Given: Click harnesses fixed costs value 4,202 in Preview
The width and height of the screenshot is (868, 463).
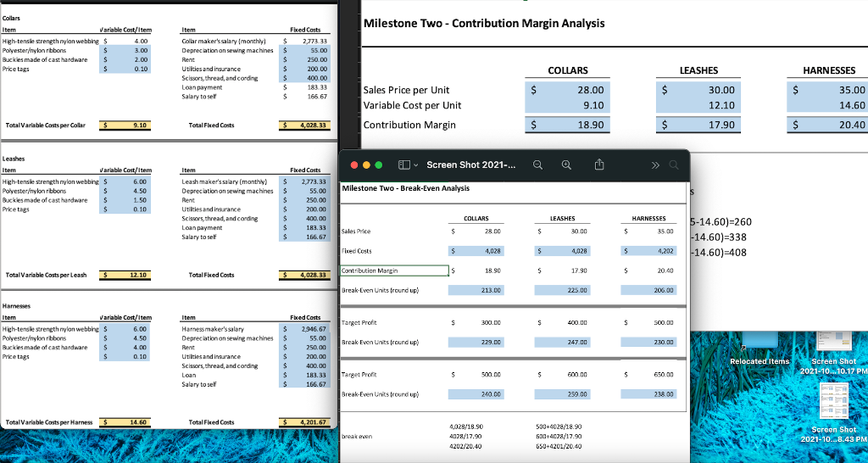Looking at the screenshot, I should 648,251.
